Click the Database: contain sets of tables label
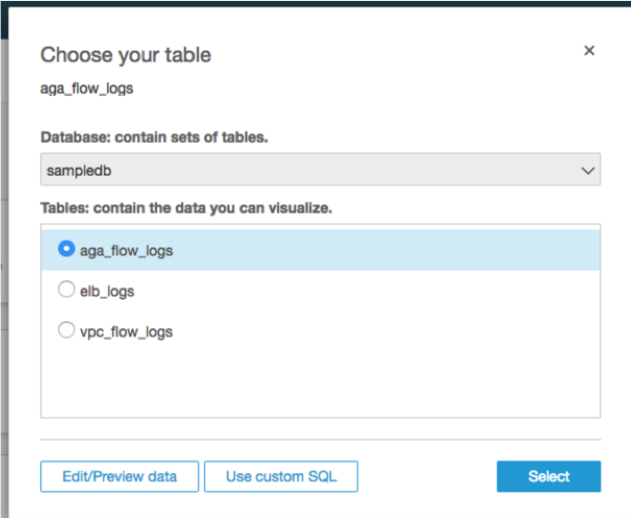Screen dimensions: 631x518 [154, 137]
